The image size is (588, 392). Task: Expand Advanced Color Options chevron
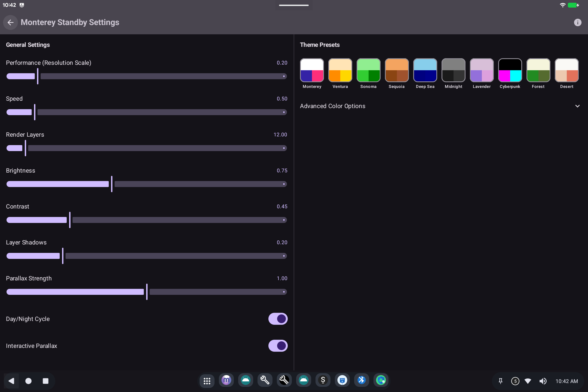coord(577,106)
